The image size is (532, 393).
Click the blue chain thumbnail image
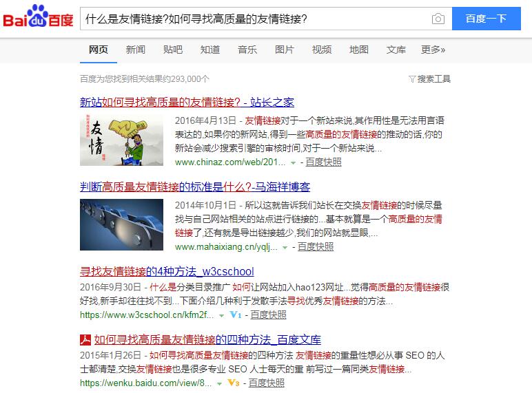[121, 224]
